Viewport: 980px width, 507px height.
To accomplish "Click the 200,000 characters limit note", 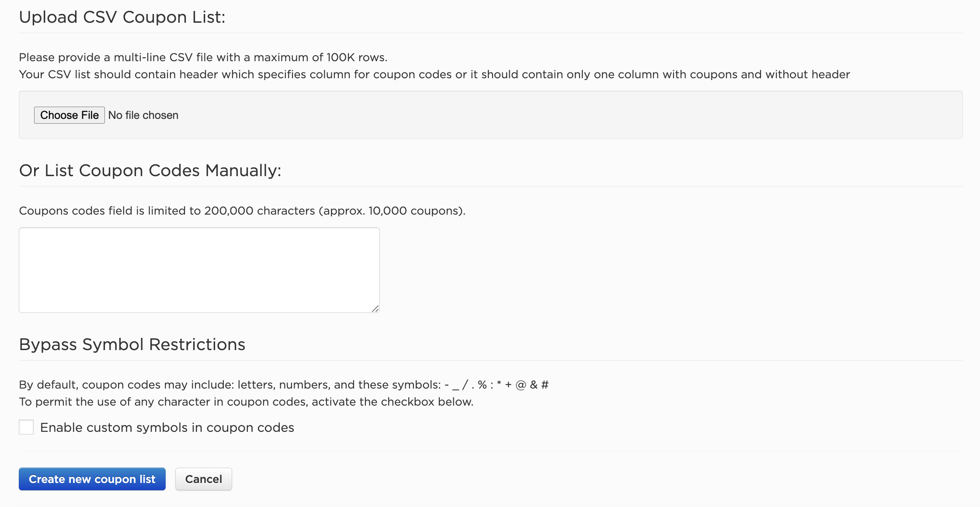I will coord(242,211).
